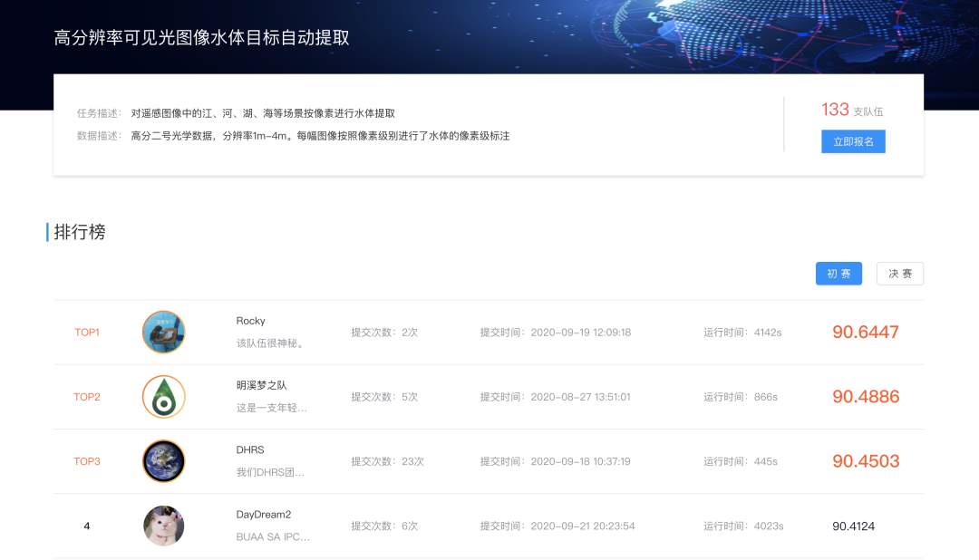Click 提交次数：5次 entry
Viewport: 979px width, 560px height.
[x=384, y=396]
